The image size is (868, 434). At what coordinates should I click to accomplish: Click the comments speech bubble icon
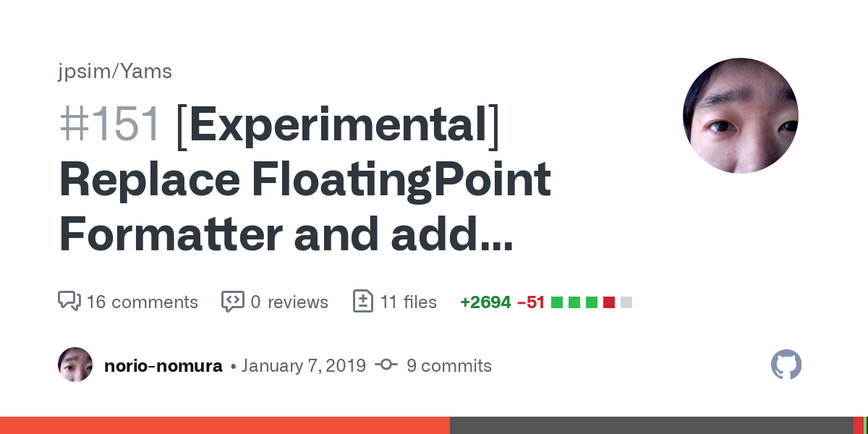[69, 301]
